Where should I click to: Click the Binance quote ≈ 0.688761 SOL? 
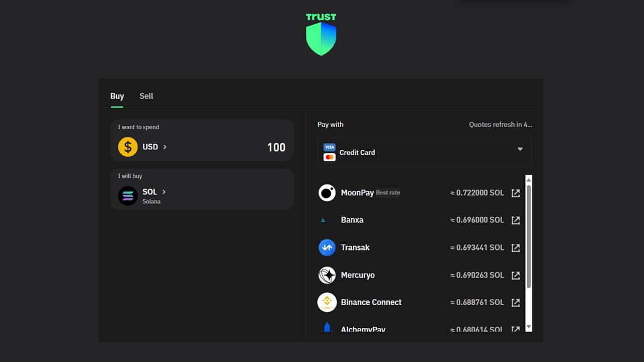click(x=477, y=302)
